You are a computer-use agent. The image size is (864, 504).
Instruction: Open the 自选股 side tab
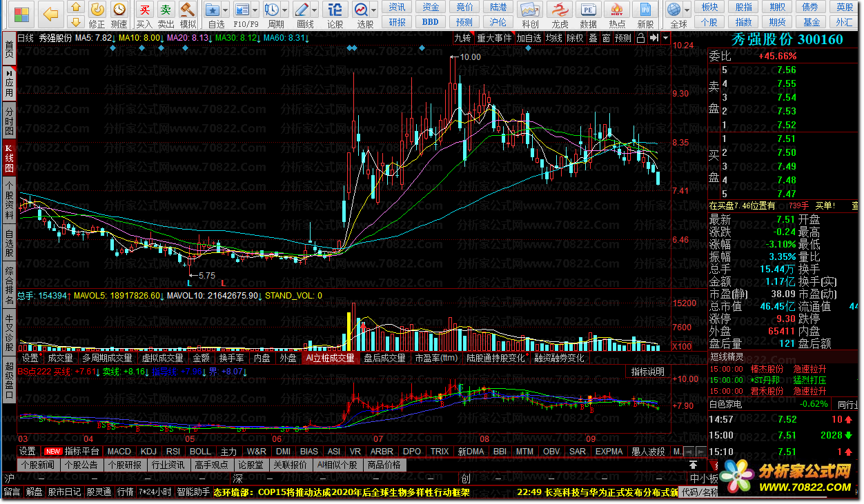click(9, 243)
